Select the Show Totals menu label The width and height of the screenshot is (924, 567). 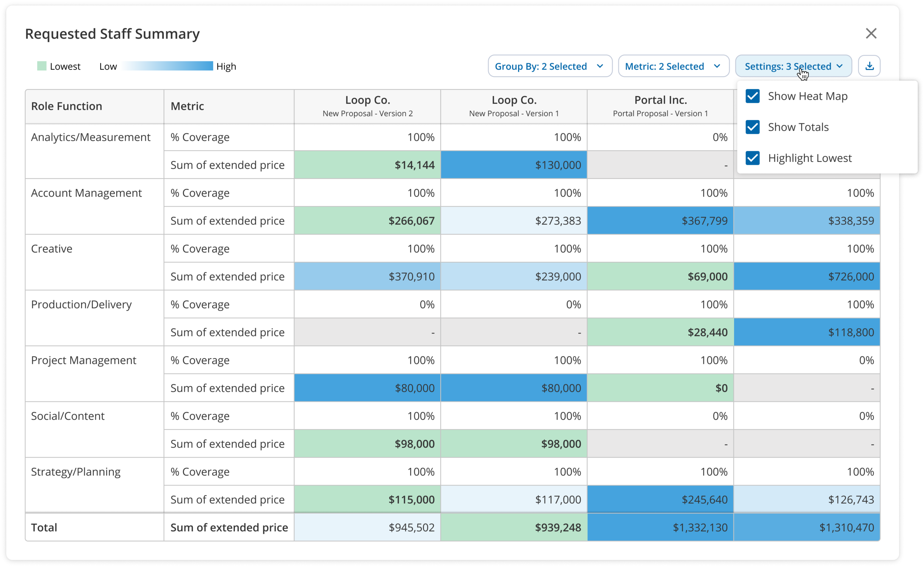[x=798, y=127]
